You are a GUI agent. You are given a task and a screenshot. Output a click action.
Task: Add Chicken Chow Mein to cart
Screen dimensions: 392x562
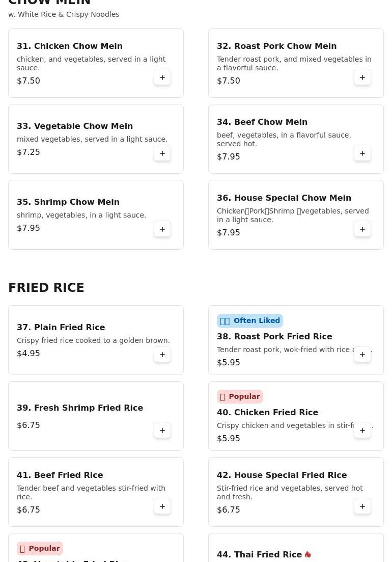pos(162,77)
